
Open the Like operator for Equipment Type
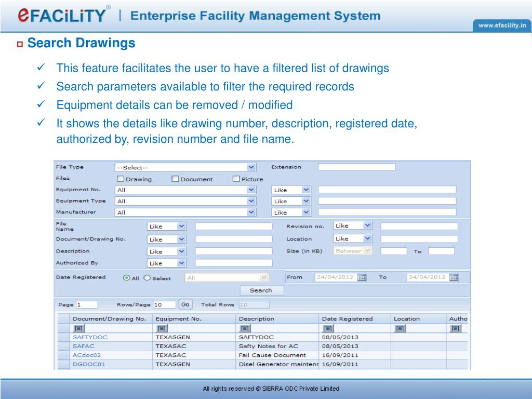(x=291, y=201)
